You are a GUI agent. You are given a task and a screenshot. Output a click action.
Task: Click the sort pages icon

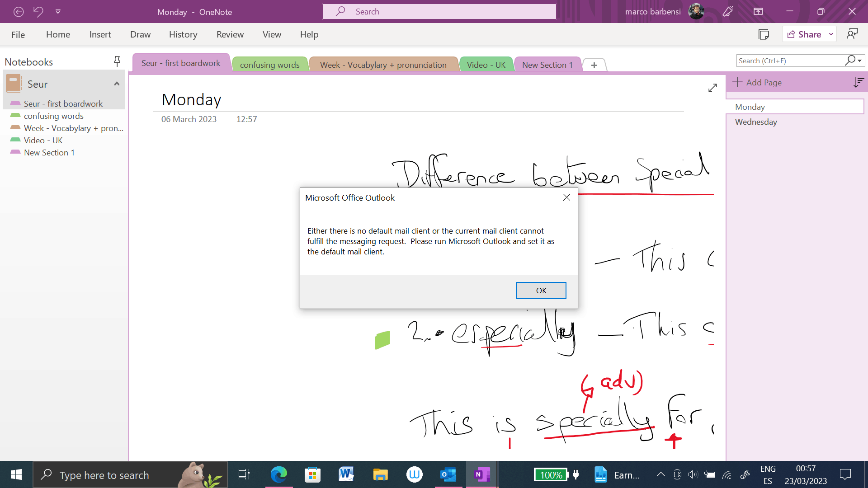pyautogui.click(x=858, y=82)
